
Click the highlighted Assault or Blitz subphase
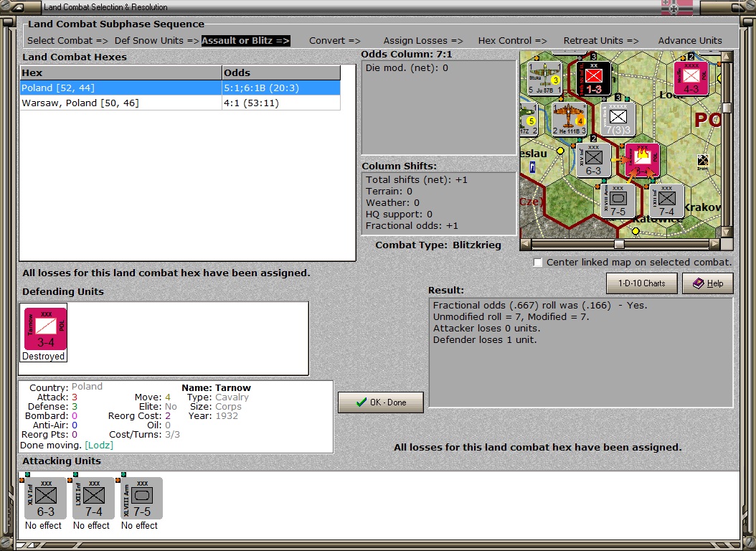[x=246, y=40]
